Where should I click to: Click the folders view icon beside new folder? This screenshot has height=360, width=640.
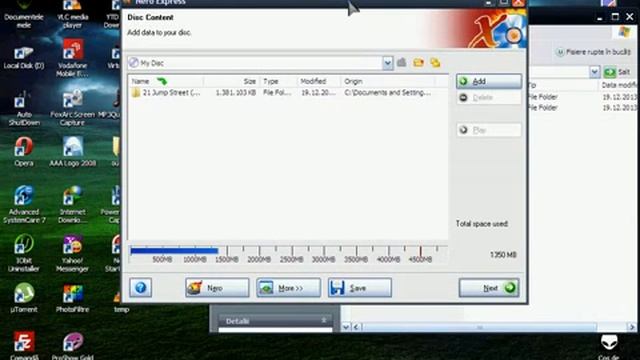435,62
